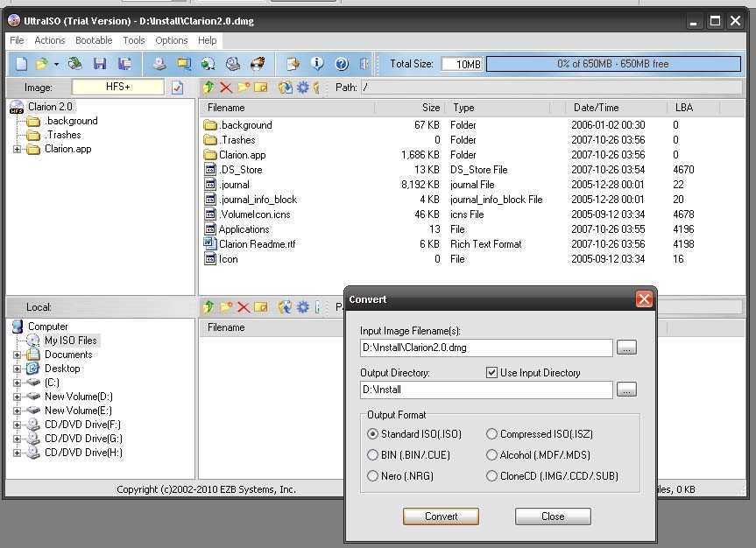756x548 pixels.
Task: Open the Actions menu
Action: point(50,40)
